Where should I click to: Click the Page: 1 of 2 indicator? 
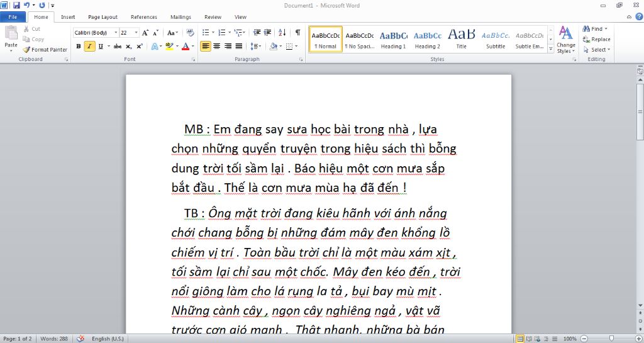(x=17, y=339)
